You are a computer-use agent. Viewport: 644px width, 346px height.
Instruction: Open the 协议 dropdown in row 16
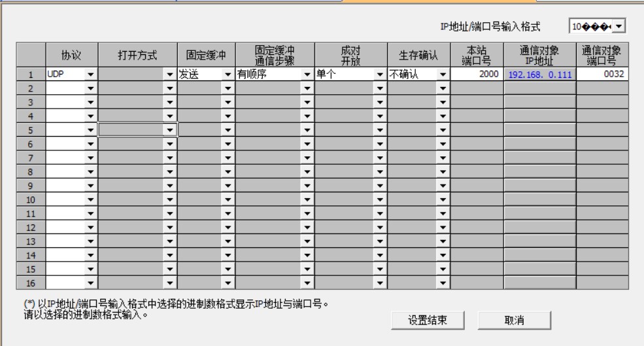pyautogui.click(x=90, y=284)
